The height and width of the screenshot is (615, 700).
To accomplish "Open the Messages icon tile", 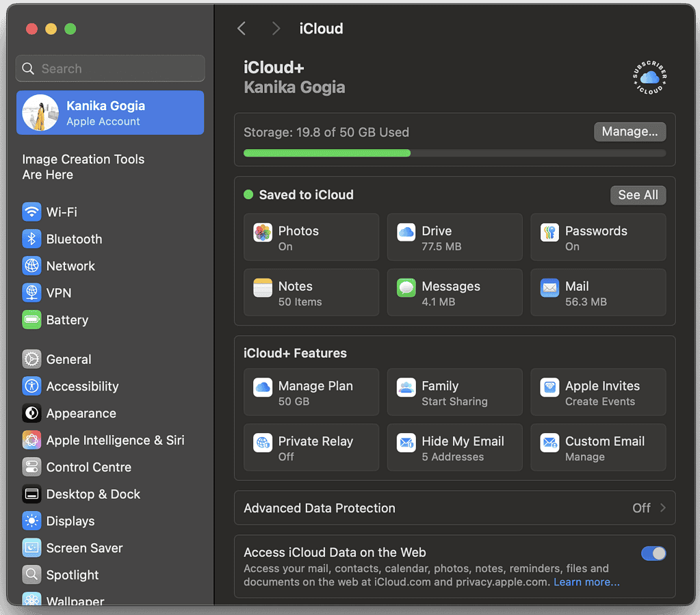I will click(x=406, y=288).
